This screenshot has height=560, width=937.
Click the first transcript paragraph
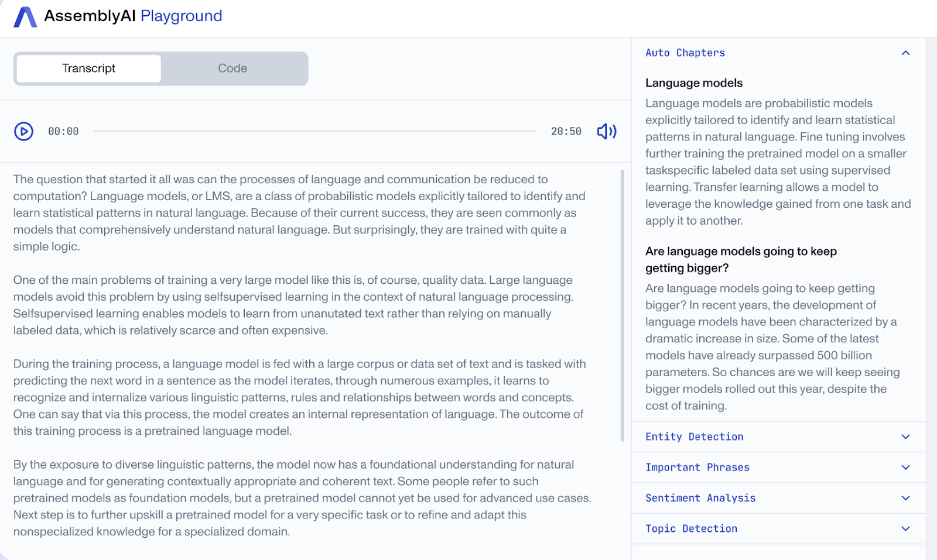click(299, 213)
